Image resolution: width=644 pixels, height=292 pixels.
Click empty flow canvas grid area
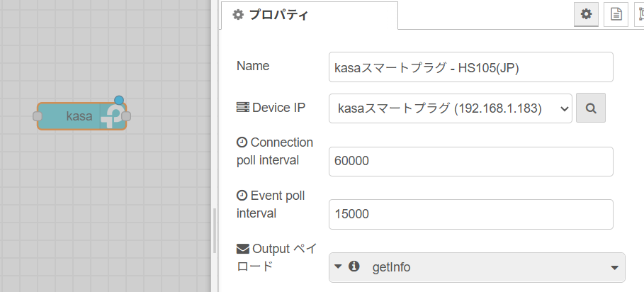click(x=103, y=206)
